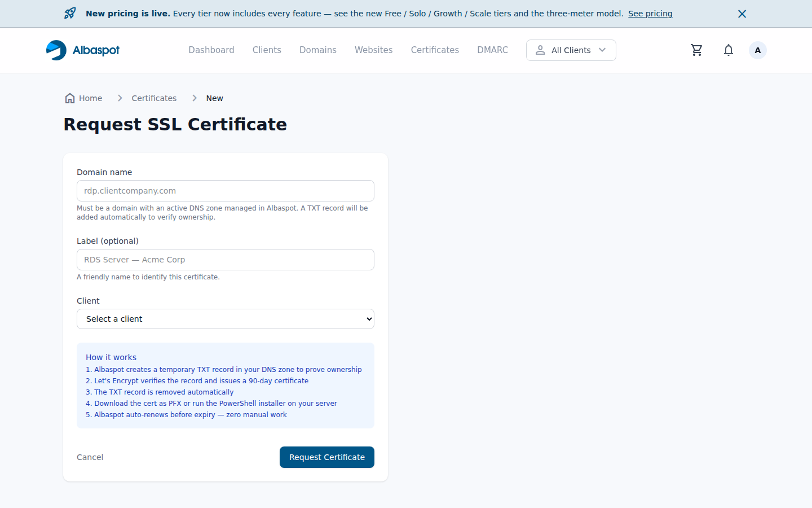Dismiss the new pricing banner
The width and height of the screenshot is (812, 508).
tap(742, 14)
